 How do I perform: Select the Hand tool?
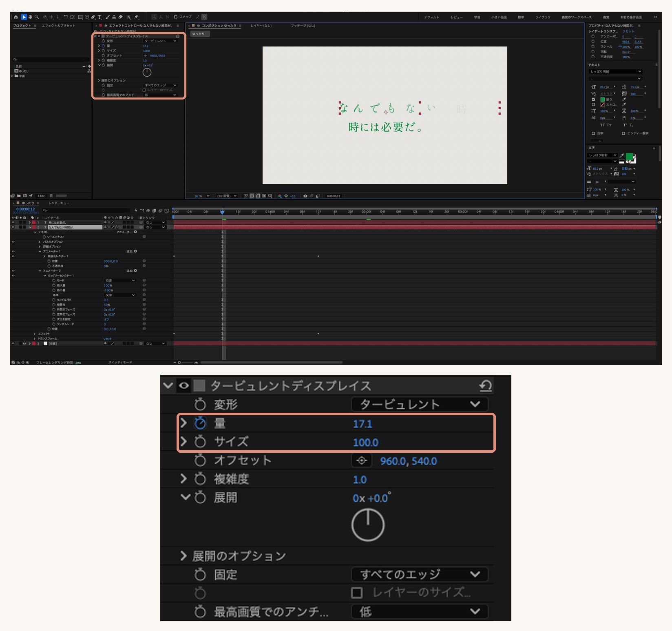[30, 17]
